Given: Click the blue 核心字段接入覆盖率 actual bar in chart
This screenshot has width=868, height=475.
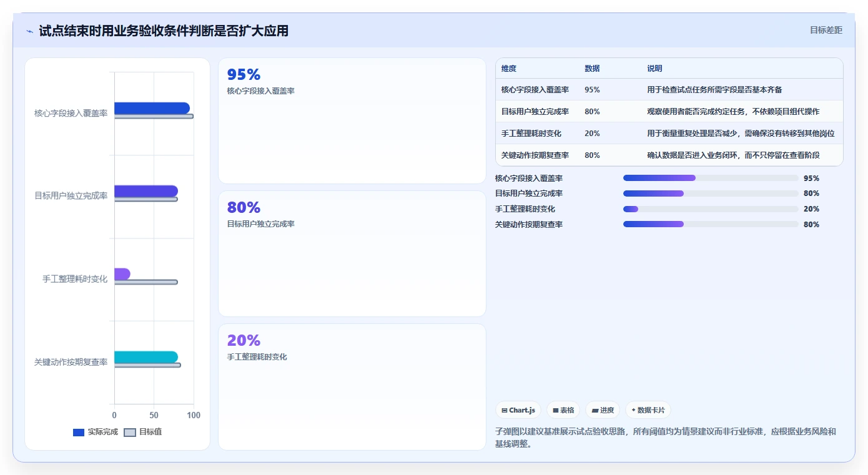Looking at the screenshot, I should click(152, 108).
